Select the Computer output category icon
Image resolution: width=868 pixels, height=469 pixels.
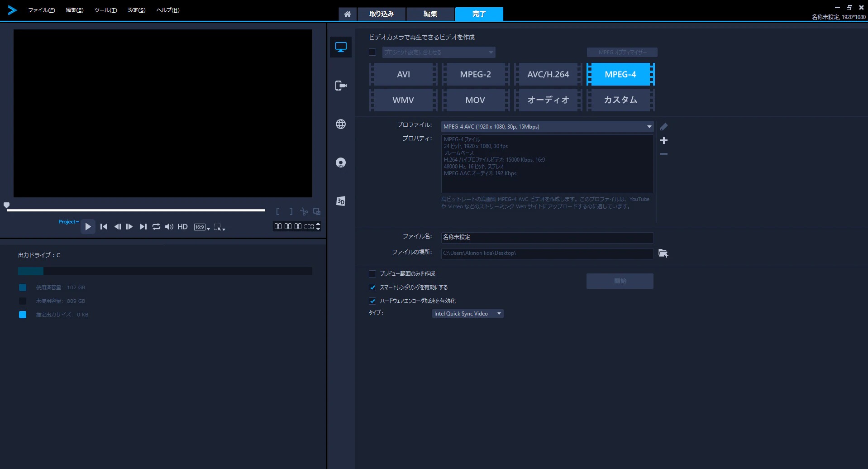tap(341, 47)
